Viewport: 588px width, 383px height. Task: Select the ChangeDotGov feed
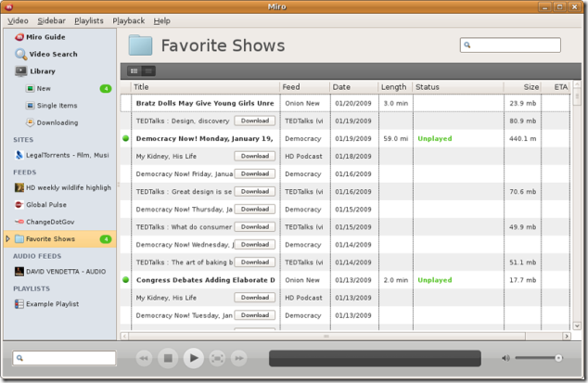(x=45, y=222)
